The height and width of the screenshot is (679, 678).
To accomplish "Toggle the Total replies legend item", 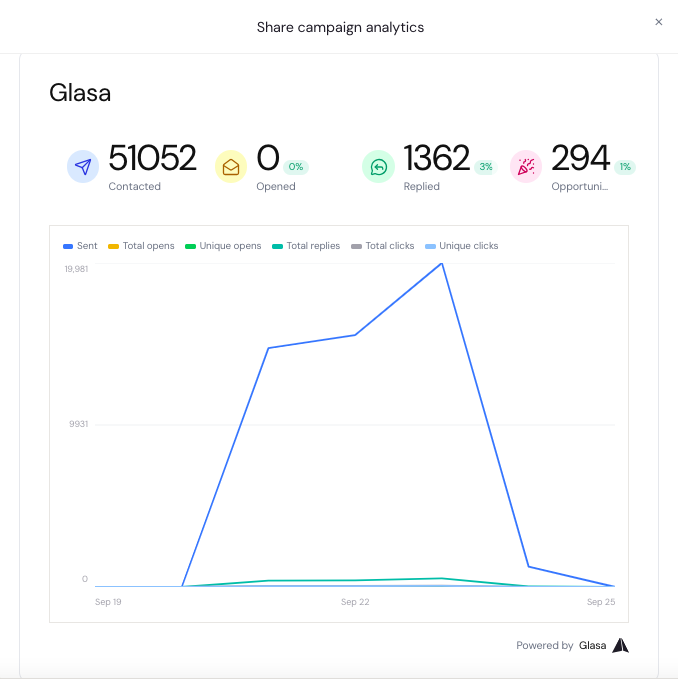I will click(306, 246).
